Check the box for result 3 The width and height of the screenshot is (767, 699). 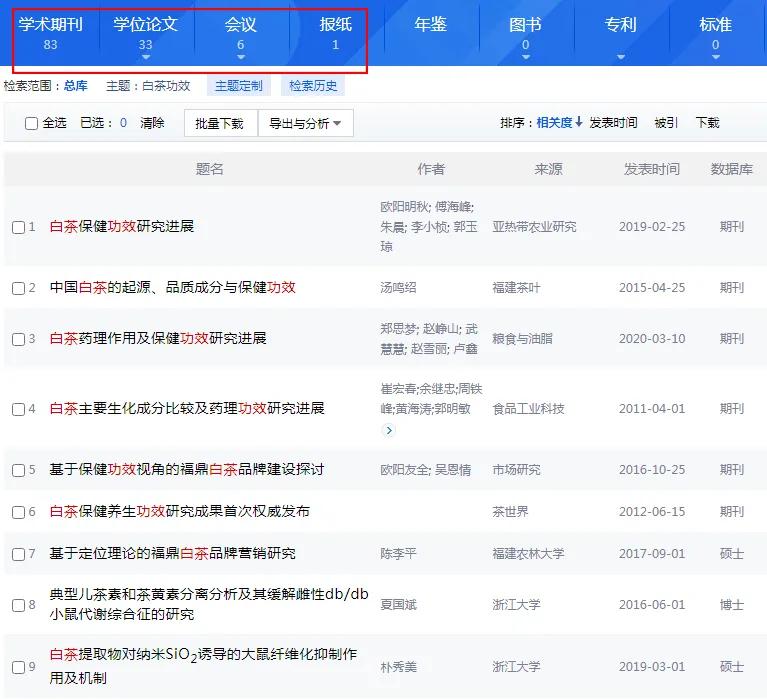coord(19,339)
